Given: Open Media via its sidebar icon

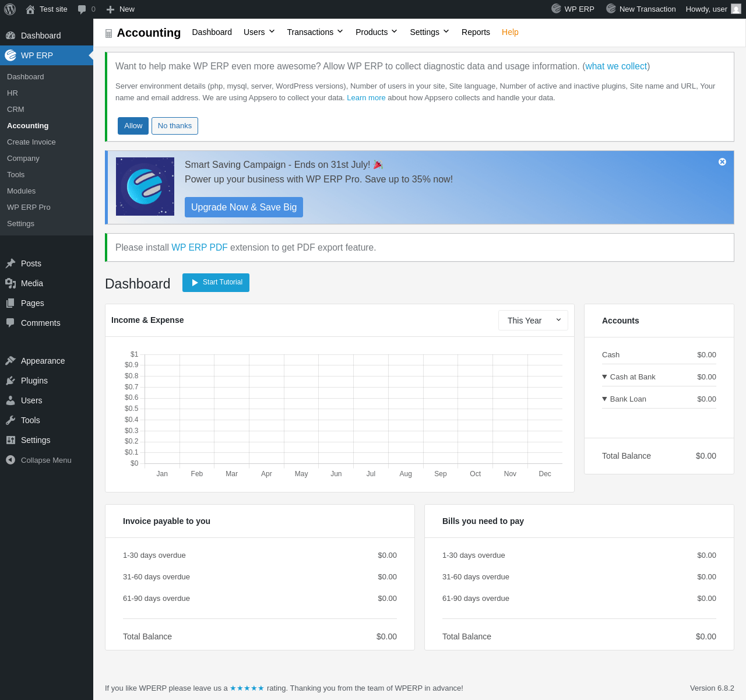Looking at the screenshot, I should [10, 283].
